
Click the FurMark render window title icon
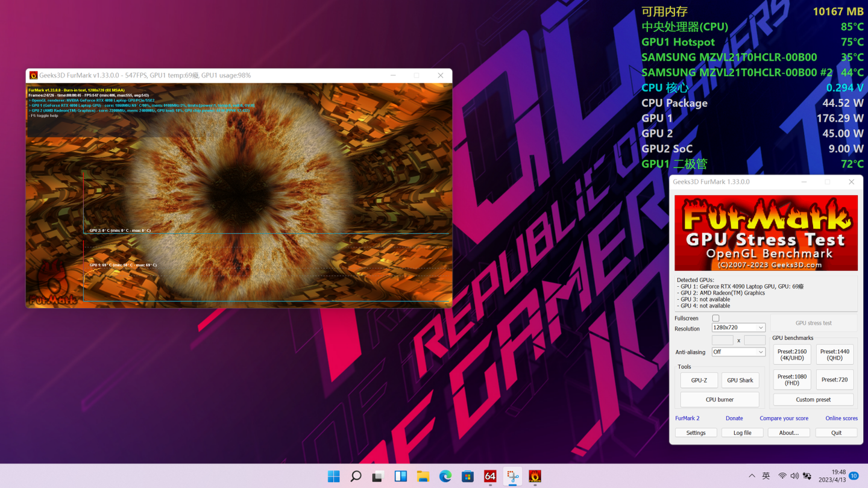[x=34, y=75]
